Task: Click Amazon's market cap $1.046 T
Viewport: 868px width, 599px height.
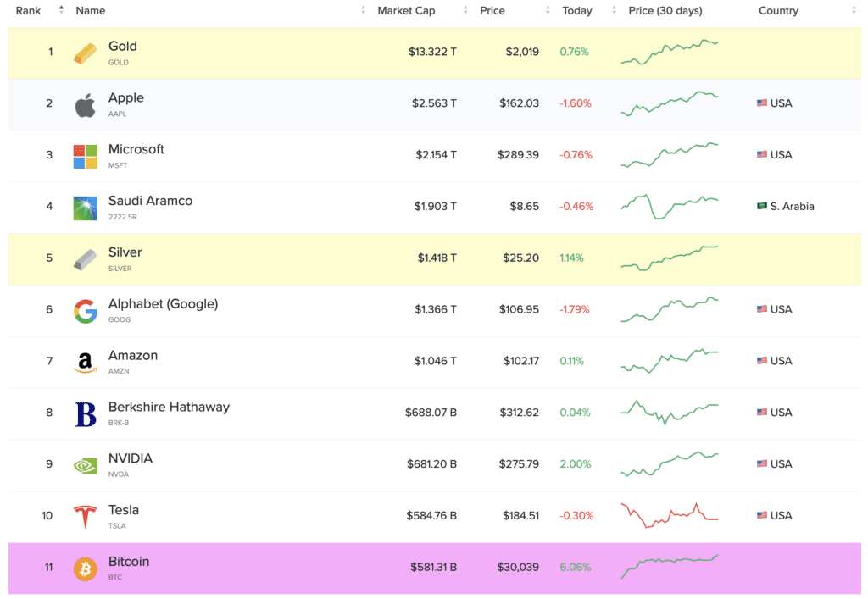Action: 436,361
